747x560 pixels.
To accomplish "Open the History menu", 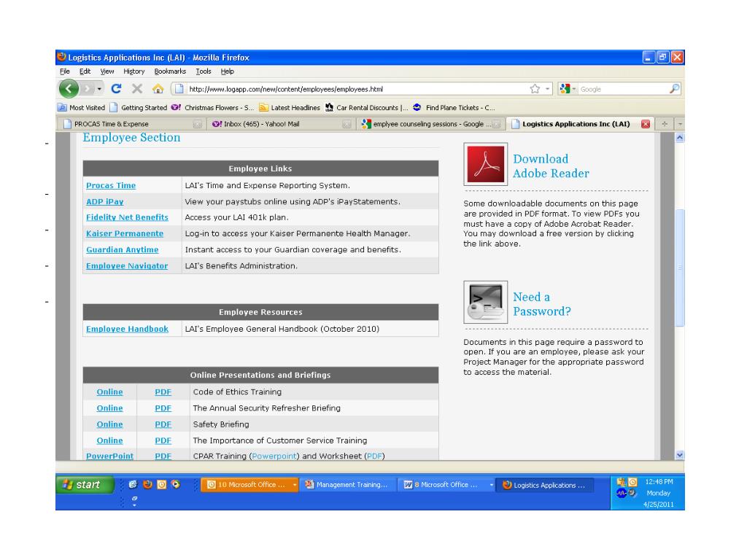I will click(x=134, y=71).
